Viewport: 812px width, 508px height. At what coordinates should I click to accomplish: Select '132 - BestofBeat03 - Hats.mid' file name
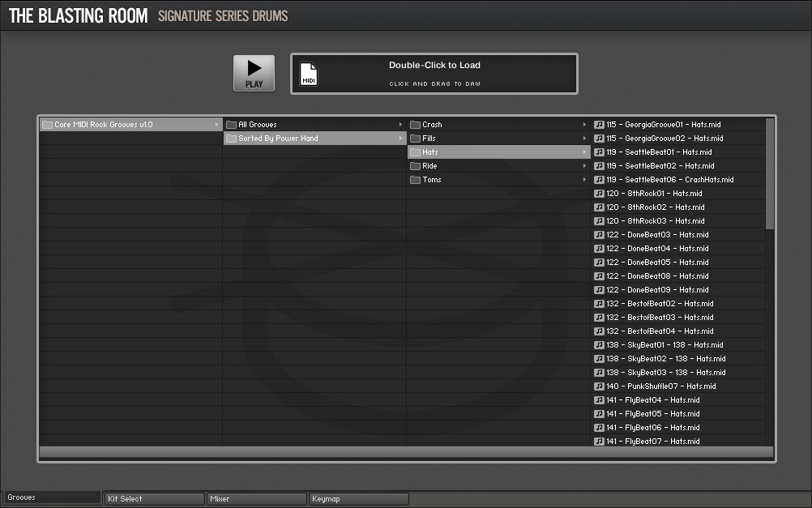660,318
